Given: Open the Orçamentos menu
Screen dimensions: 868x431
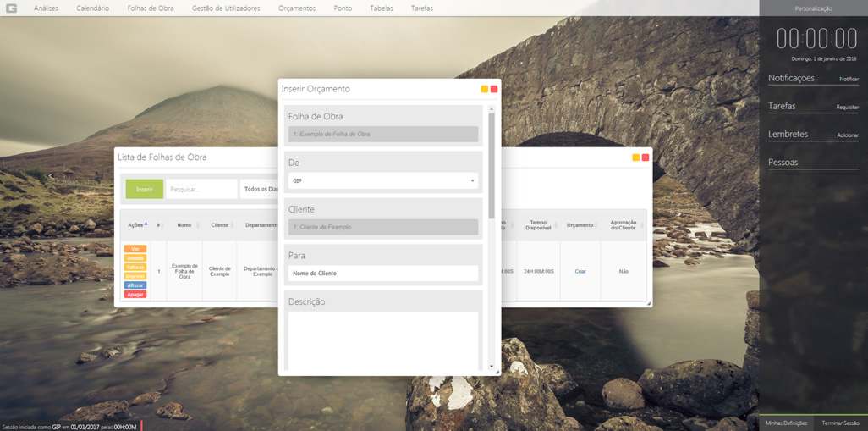Looking at the screenshot, I should pos(297,8).
